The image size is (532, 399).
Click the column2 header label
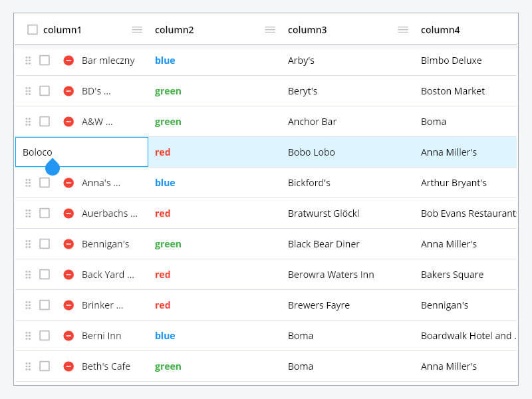[174, 29]
